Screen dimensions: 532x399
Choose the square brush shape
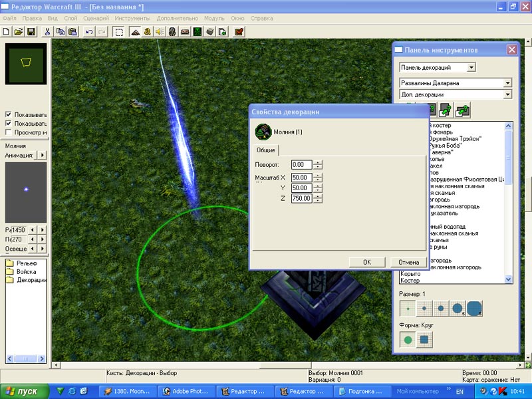424,340
